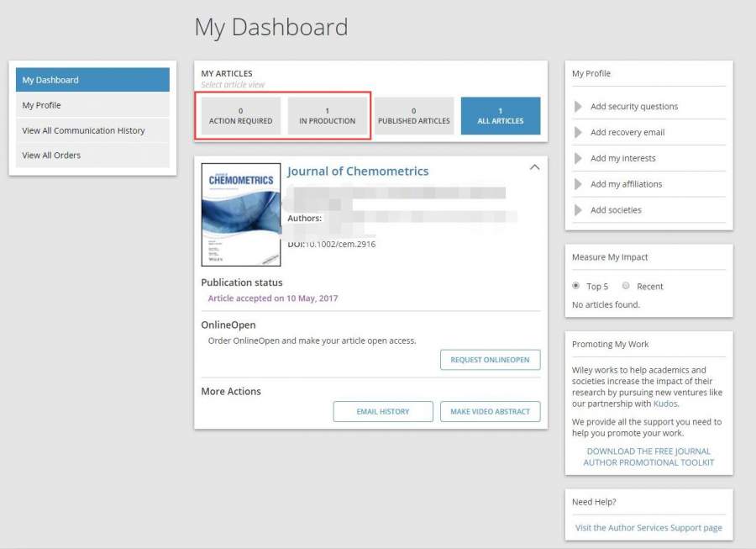
Task: Follow the Kudos link
Action: click(665, 404)
